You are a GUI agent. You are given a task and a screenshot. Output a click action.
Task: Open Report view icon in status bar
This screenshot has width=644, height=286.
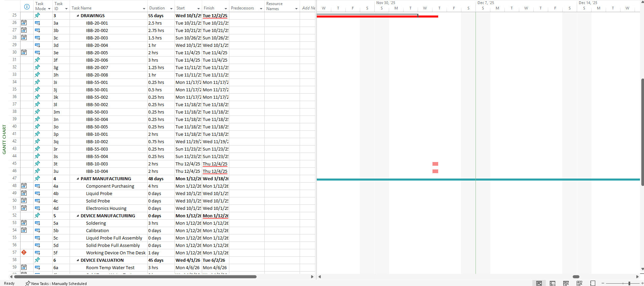[593, 283]
